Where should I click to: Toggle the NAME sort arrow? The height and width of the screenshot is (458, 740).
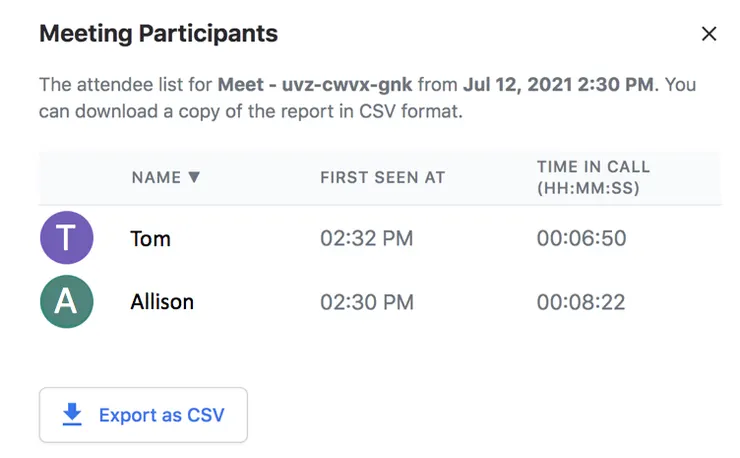pyautogui.click(x=194, y=177)
